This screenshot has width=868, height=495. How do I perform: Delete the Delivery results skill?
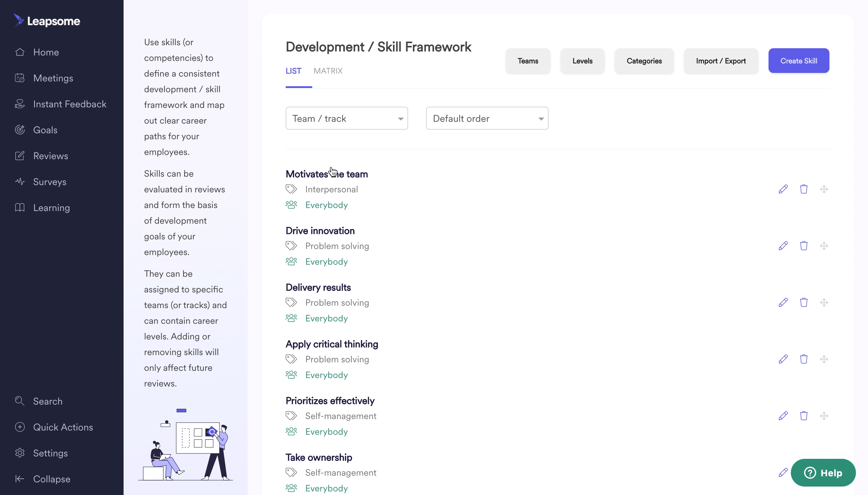(x=804, y=302)
